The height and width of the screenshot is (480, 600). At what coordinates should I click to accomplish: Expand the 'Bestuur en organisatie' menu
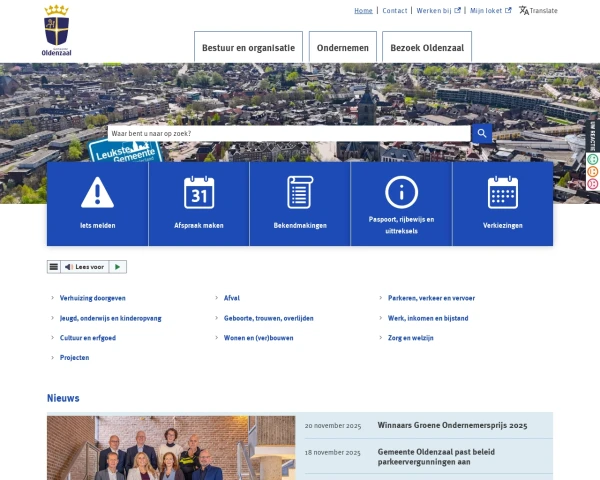(x=248, y=47)
